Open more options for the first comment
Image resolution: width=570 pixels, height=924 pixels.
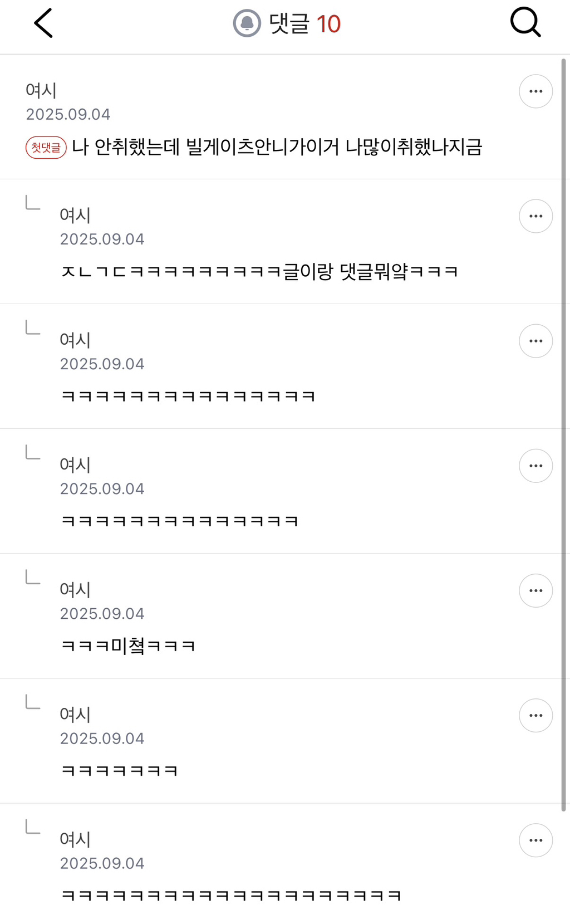click(535, 91)
